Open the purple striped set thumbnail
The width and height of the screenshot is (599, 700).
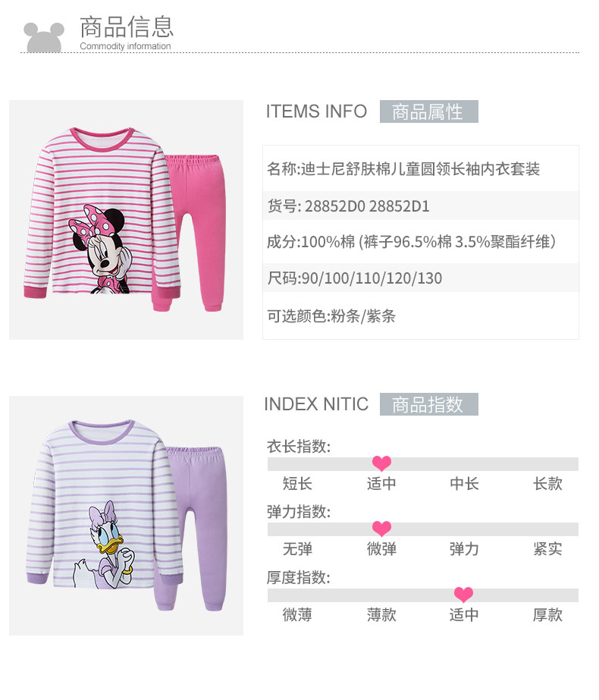coord(127,516)
